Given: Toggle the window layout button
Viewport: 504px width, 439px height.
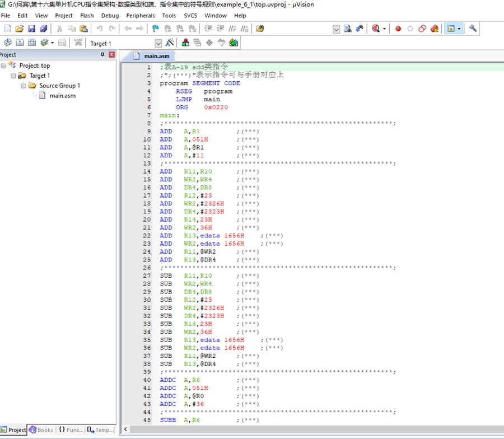Looking at the screenshot, I should [450, 29].
